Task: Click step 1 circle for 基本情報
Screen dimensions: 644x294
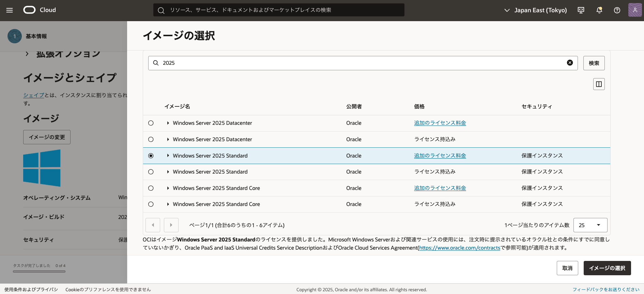Action: pos(15,36)
